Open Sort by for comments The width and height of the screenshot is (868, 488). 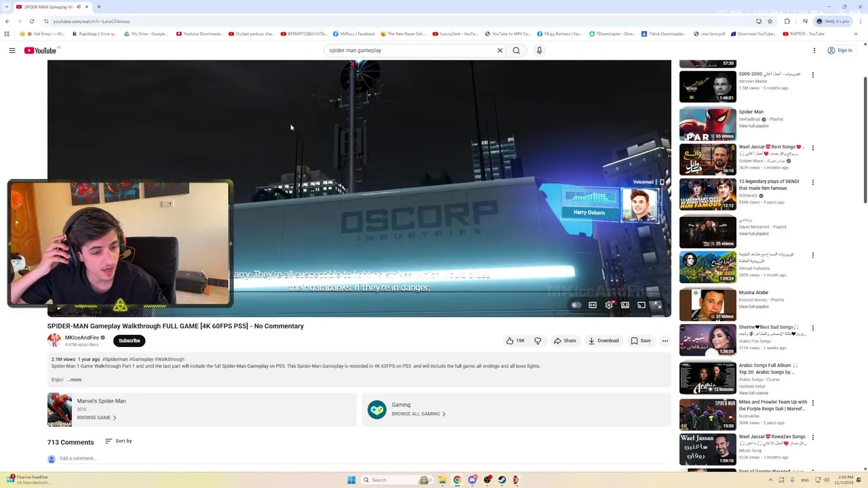pyautogui.click(x=119, y=441)
